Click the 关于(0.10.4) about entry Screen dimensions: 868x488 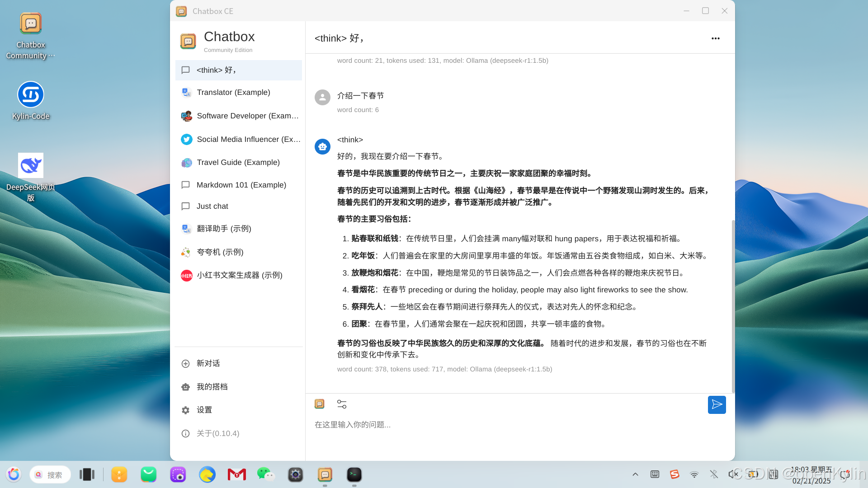tap(218, 433)
